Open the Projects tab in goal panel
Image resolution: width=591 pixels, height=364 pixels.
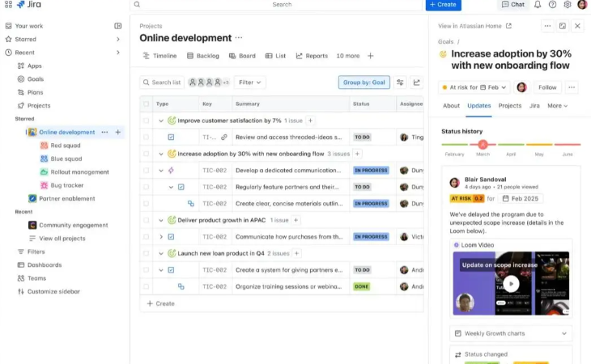point(509,106)
